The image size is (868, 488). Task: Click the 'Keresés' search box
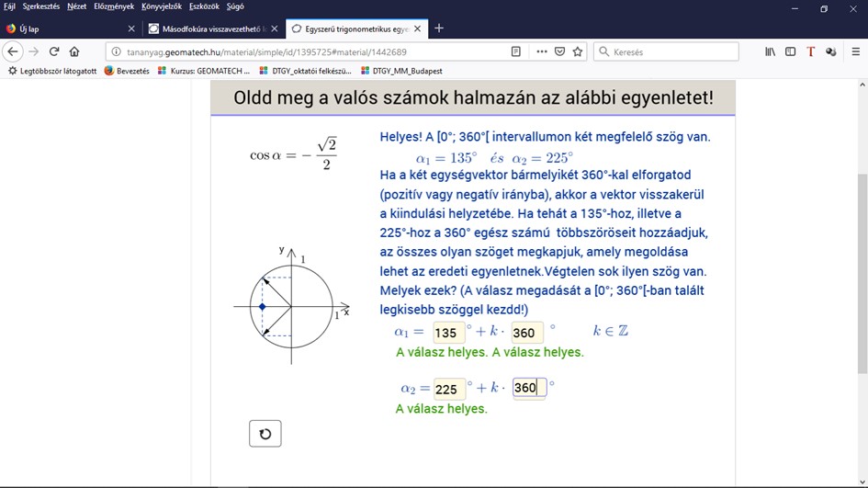point(666,51)
